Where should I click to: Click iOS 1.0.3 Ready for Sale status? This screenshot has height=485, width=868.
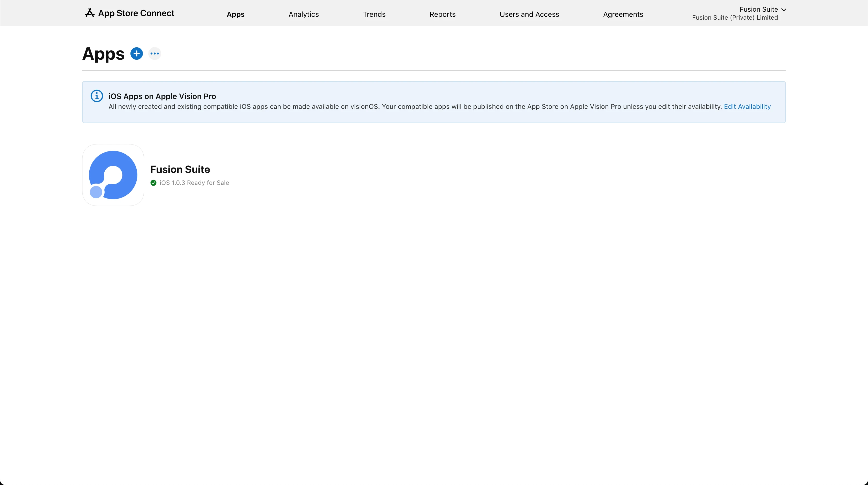194,183
